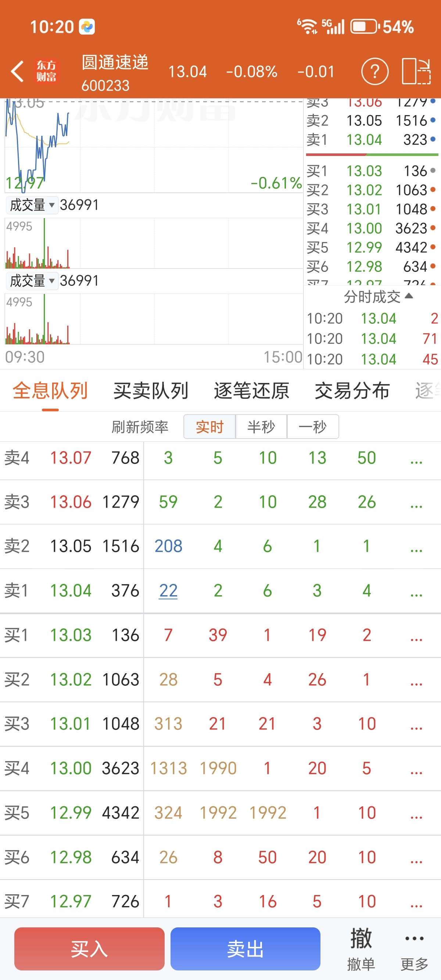Open the second 成交量 indicator dropdown
The height and width of the screenshot is (980, 441).
(x=32, y=281)
